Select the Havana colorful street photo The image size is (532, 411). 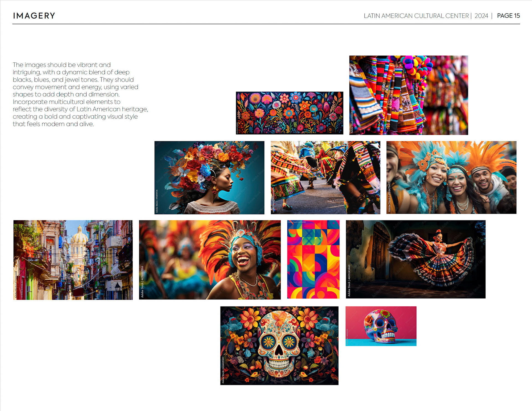[x=73, y=260]
